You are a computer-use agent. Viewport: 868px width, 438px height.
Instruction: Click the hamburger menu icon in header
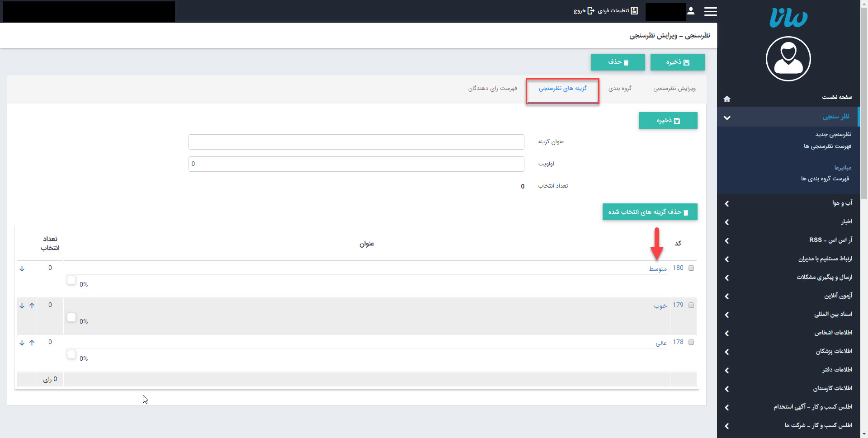[x=710, y=11]
